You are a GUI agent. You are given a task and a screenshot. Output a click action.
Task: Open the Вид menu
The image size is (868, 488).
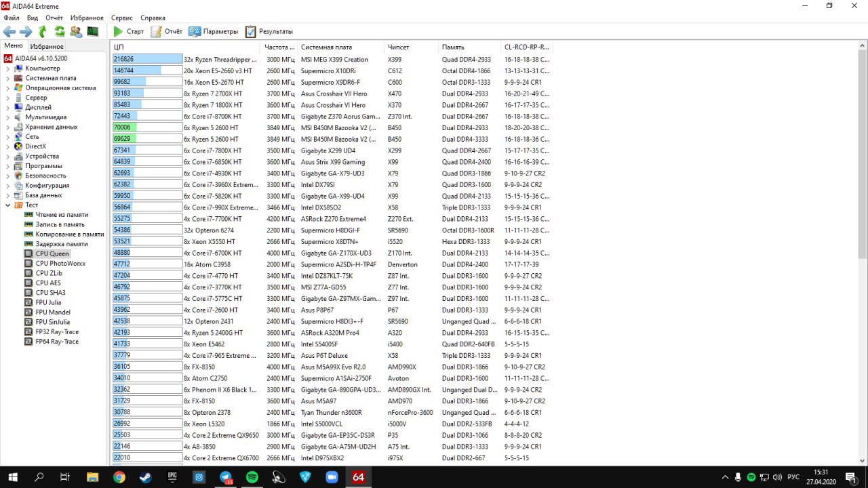pos(33,18)
